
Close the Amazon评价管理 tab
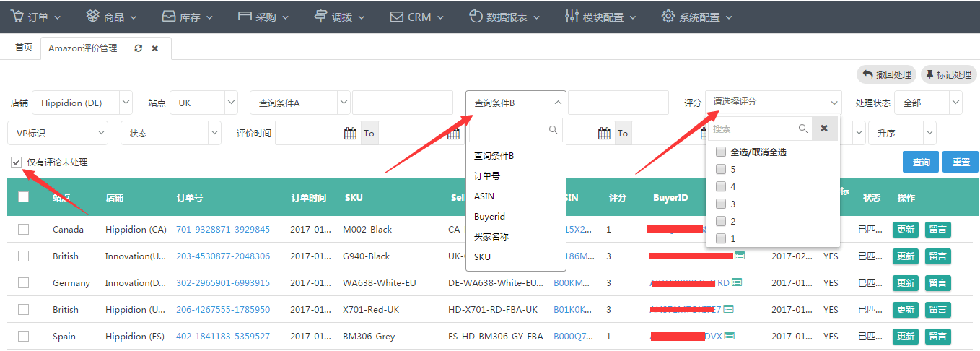(155, 48)
